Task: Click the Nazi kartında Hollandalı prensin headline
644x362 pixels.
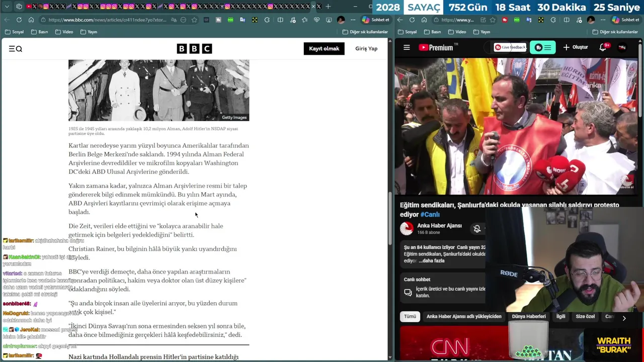Action: (153, 356)
